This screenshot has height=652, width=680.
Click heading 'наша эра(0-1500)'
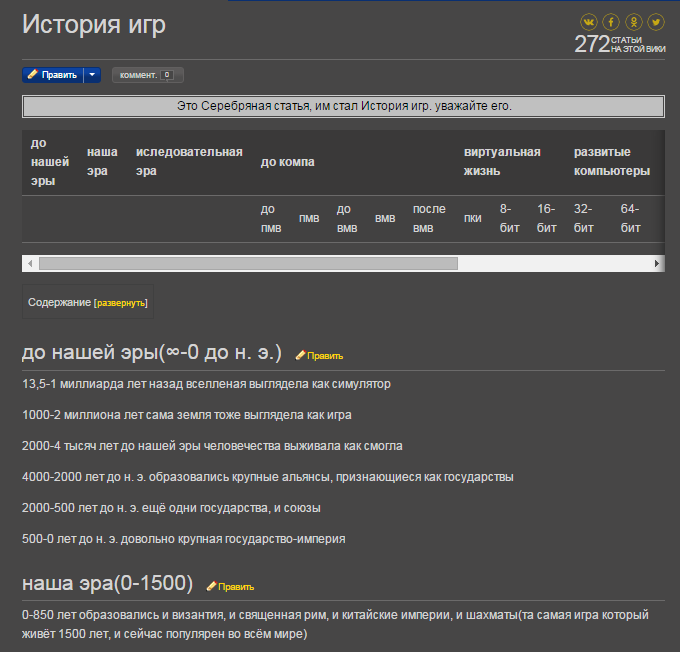(108, 583)
